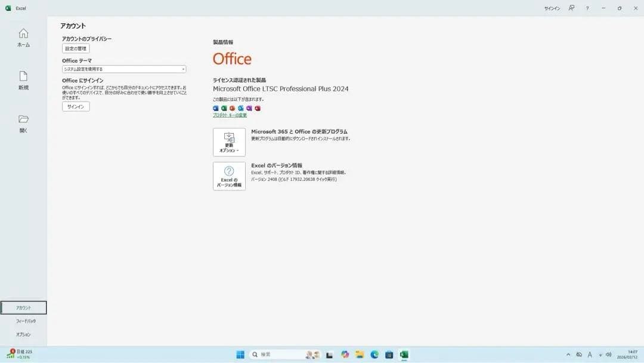Open Copilot from the taskbar
The width and height of the screenshot is (644, 363).
coord(345,355)
